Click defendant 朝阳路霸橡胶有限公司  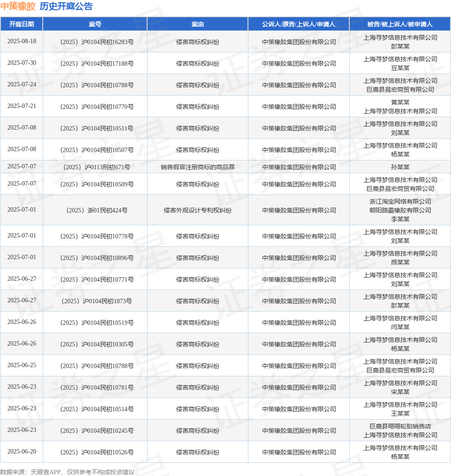400,210
